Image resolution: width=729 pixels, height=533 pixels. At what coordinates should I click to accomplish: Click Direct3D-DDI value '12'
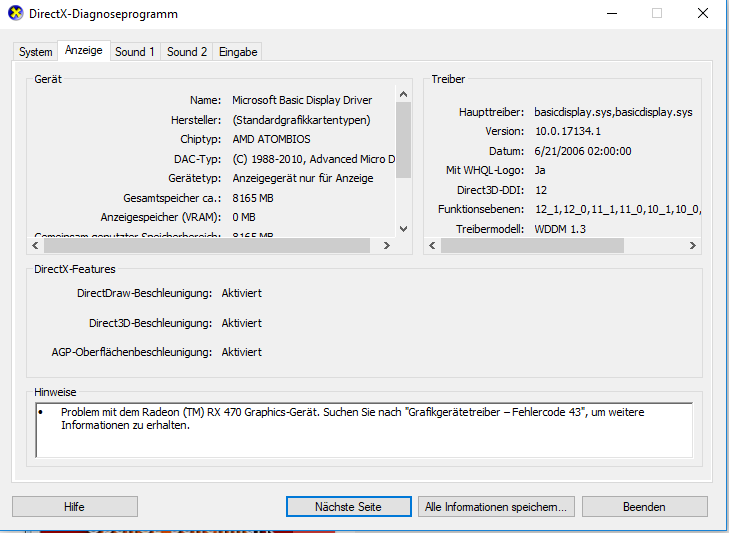pos(541,190)
